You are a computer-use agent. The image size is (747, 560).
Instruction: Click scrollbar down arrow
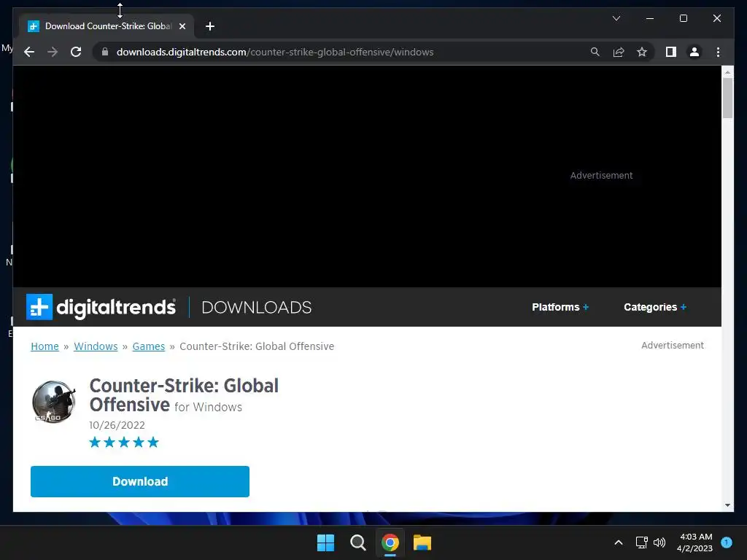(x=727, y=505)
